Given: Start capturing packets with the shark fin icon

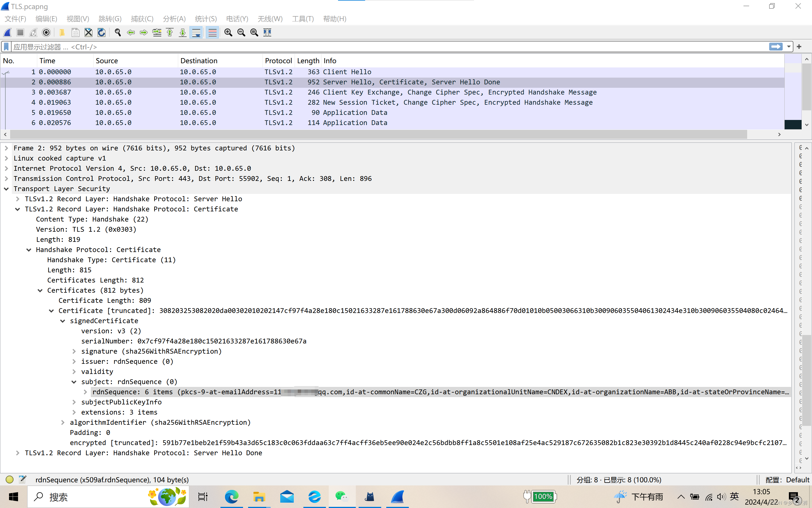Looking at the screenshot, I should (x=7, y=32).
